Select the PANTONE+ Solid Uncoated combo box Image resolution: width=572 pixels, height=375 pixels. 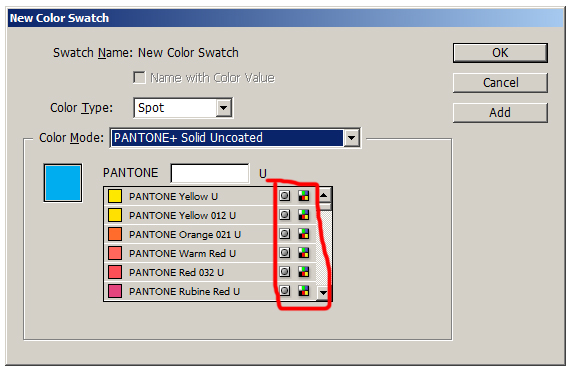[x=235, y=138]
